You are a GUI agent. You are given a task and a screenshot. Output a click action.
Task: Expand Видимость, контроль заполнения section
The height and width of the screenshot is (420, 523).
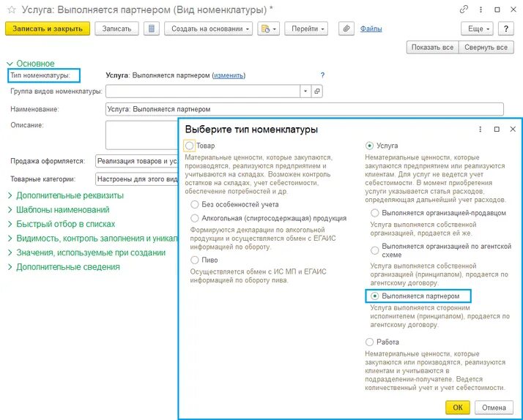point(93,239)
